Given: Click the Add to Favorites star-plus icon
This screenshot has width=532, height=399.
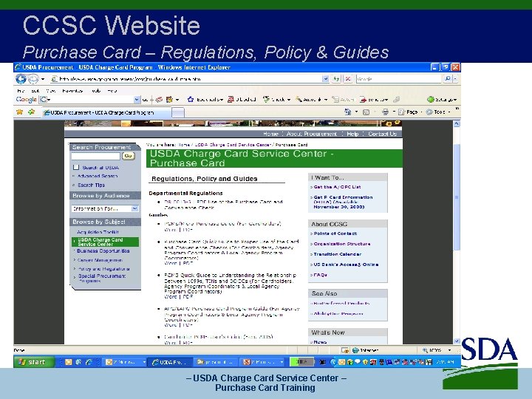Looking at the screenshot, I should tap(32, 112).
